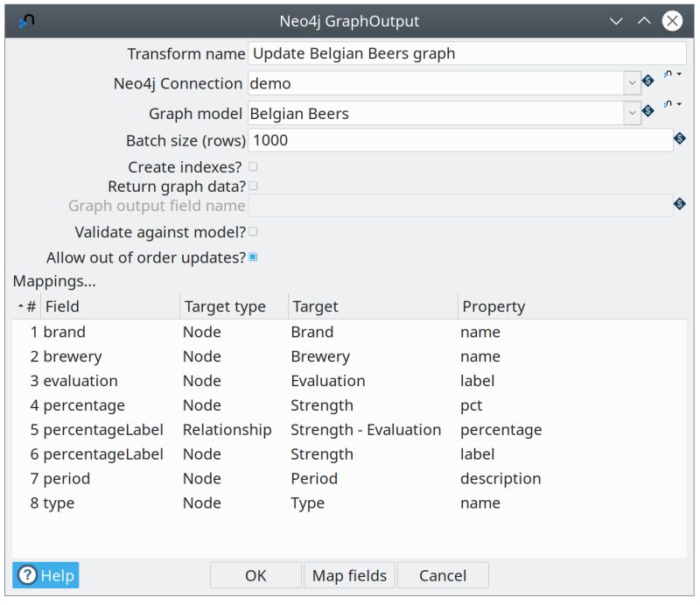
Task: Select the variable icon beside Neo4j Connection
Action: (x=647, y=81)
